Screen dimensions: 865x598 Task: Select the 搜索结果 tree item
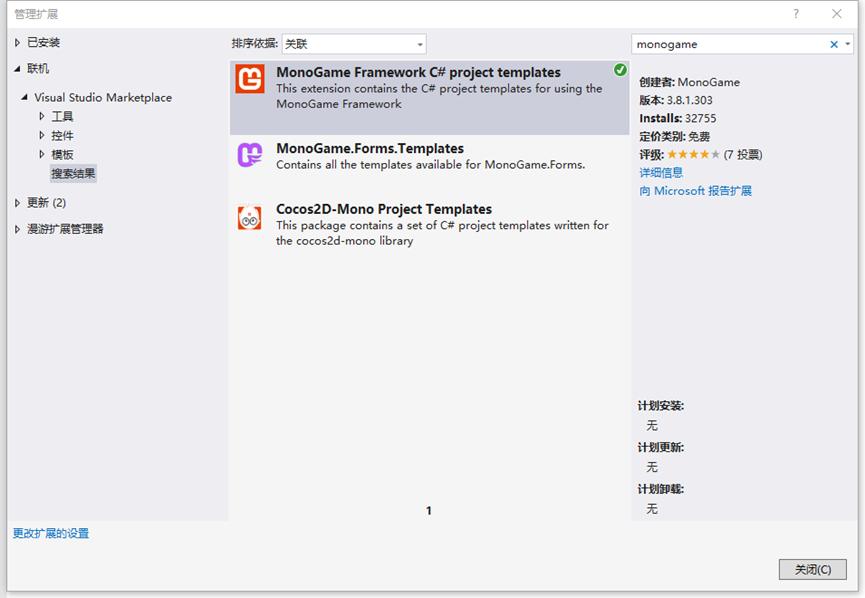[x=73, y=173]
